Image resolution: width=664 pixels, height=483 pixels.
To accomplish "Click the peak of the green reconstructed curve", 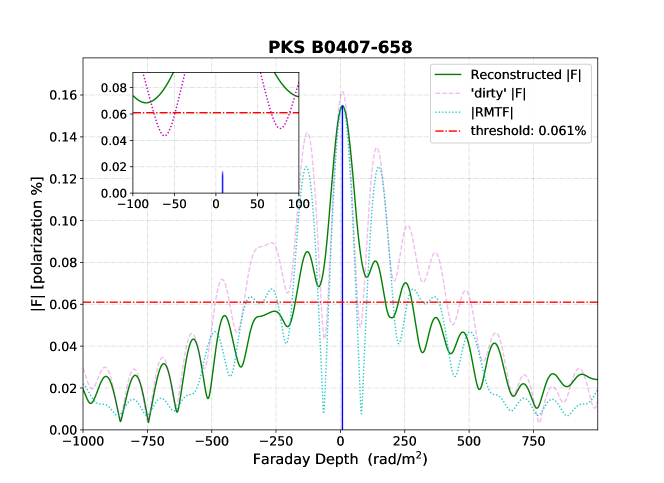I will point(342,106).
